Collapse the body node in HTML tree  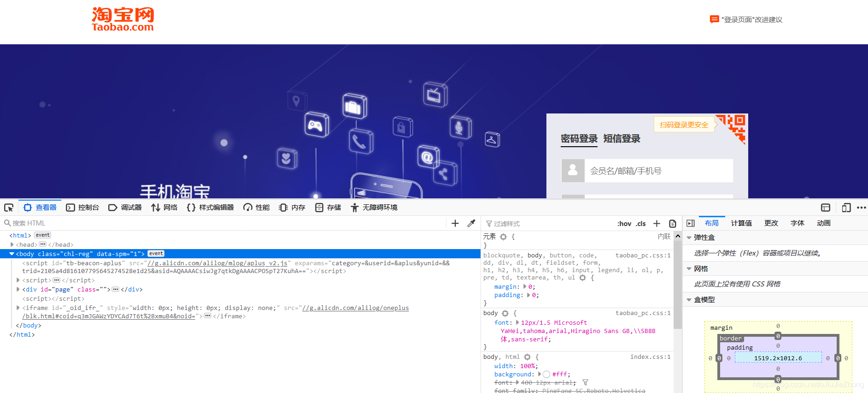pos(12,254)
